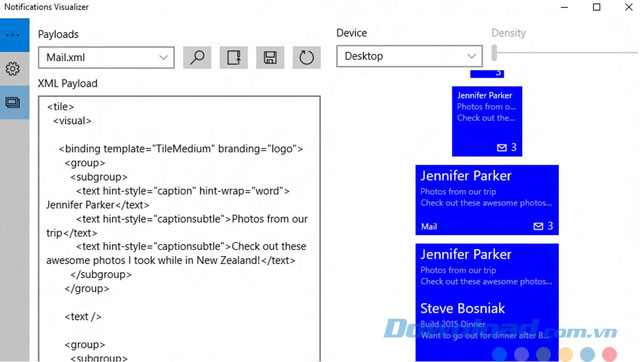This screenshot has width=640, height=362.
Task: Open the Desktop device dropdown
Action: click(409, 56)
